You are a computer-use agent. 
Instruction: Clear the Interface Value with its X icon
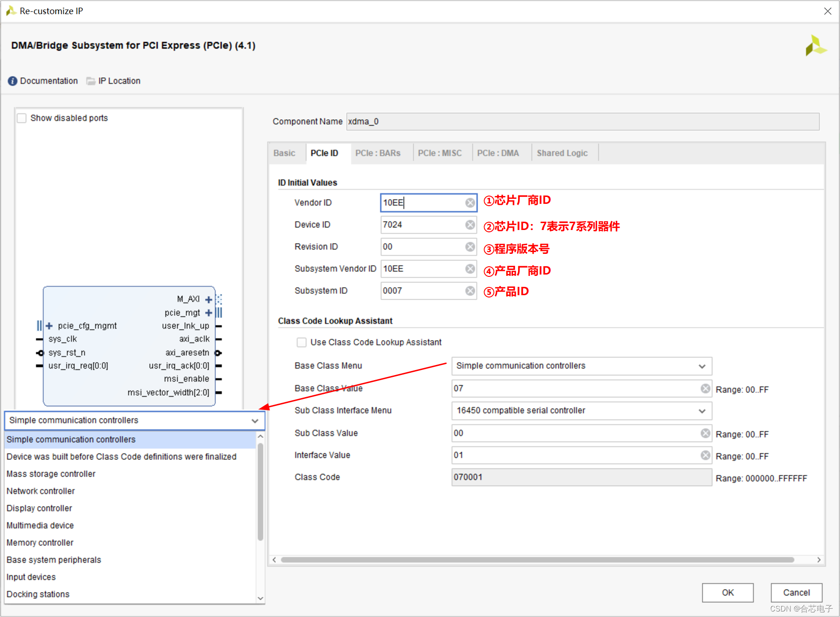point(705,455)
